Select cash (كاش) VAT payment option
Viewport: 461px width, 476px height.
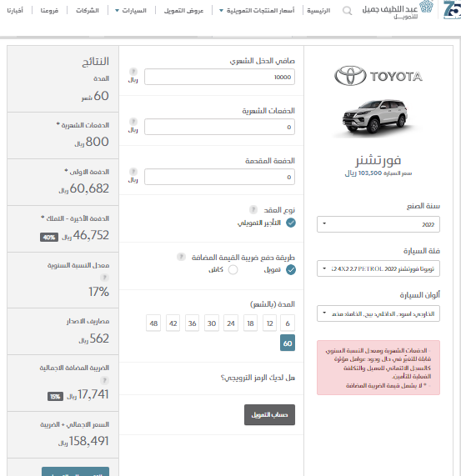pos(233,269)
